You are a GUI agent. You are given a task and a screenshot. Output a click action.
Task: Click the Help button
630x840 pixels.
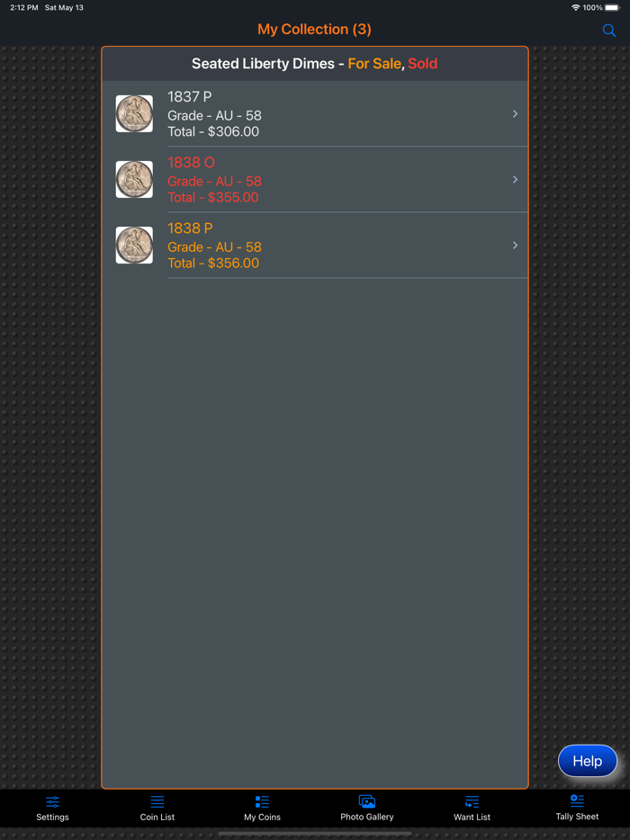[x=588, y=761]
